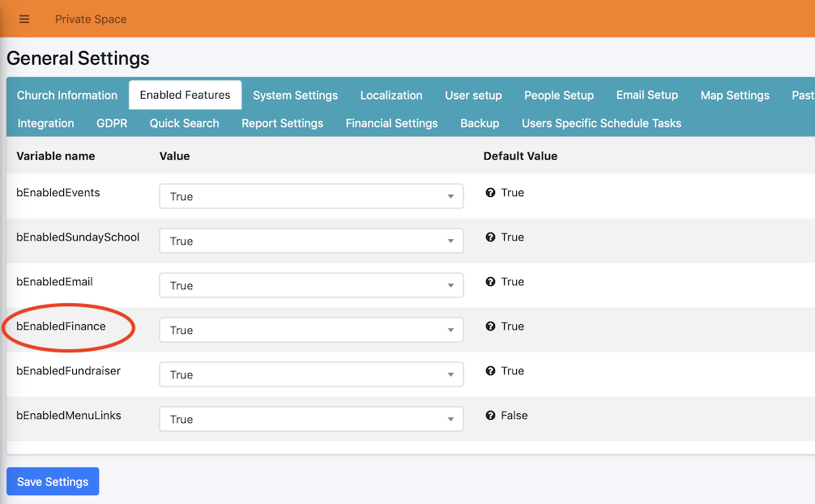Go to Report Settings tab
The image size is (815, 504).
pos(282,123)
